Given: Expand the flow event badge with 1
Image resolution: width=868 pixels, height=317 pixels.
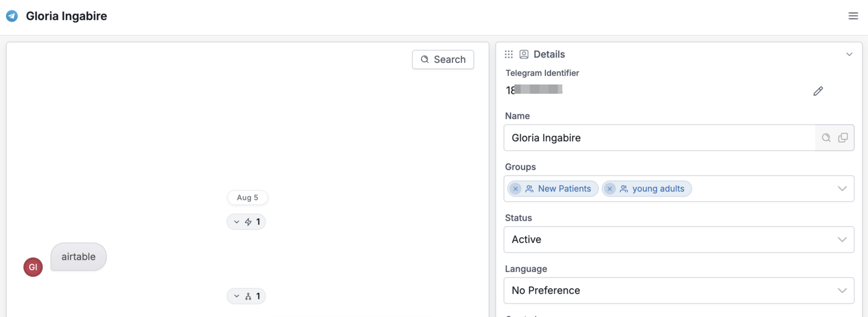Looking at the screenshot, I should [x=246, y=296].
